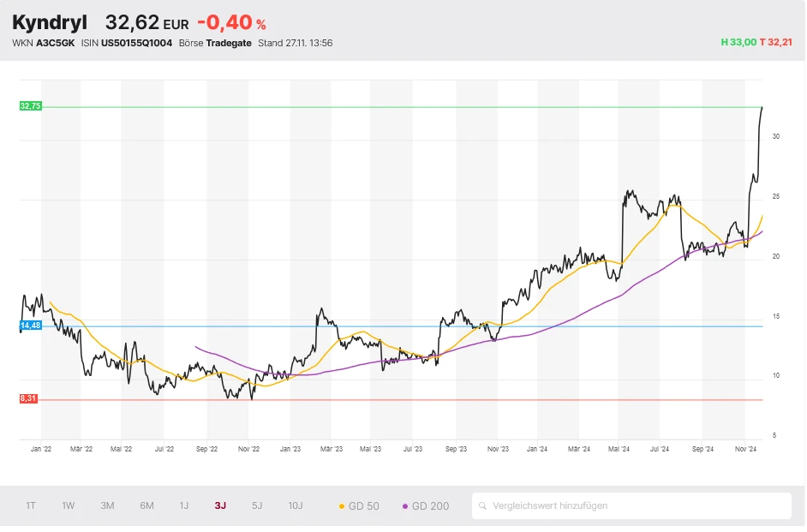Image resolution: width=807 pixels, height=532 pixels.
Task: Select the 6M time range
Action: point(146,505)
